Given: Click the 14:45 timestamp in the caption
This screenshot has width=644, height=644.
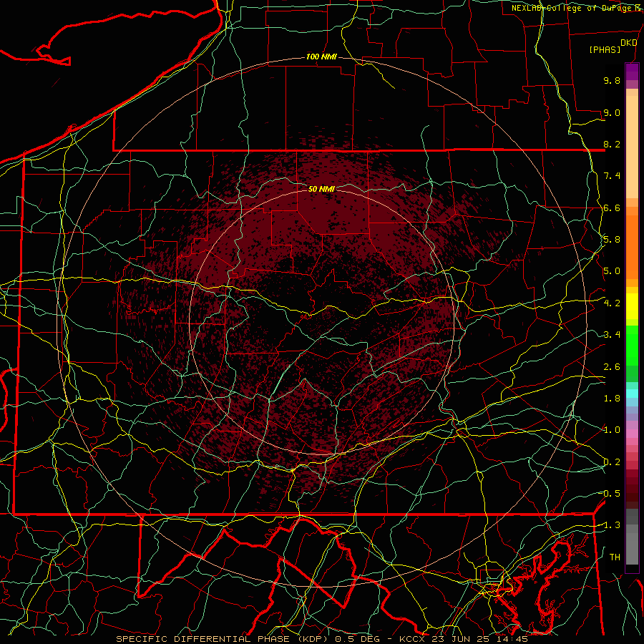Looking at the screenshot, I should tap(511, 639).
